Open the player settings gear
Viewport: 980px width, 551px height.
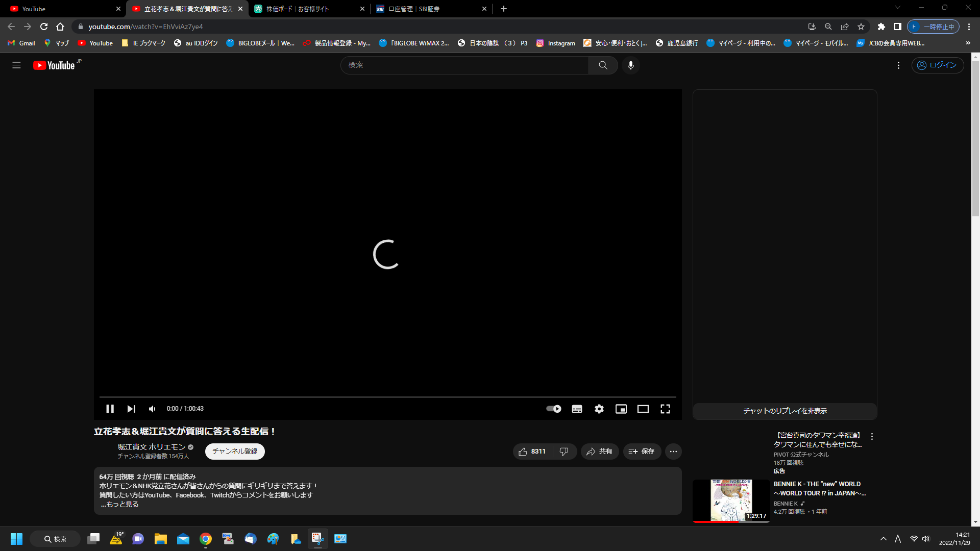click(599, 409)
